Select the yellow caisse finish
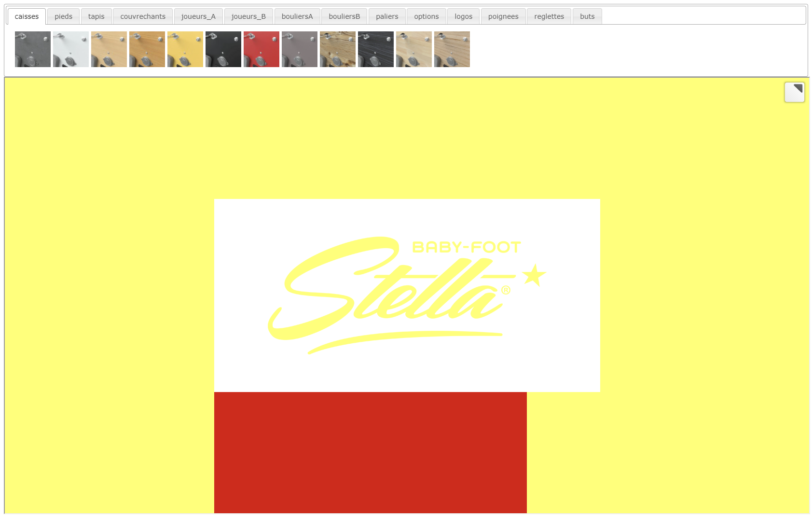Screen dimensions: 812x520 [x=185, y=49]
